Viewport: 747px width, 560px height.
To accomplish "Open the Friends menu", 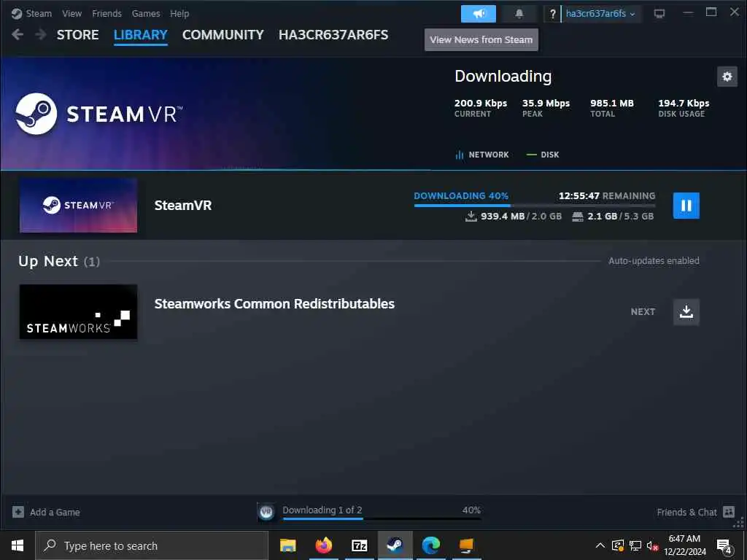I will (x=107, y=13).
